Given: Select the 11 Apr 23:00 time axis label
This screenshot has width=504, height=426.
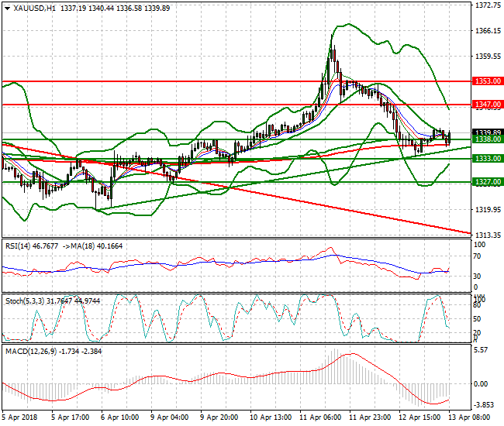Looking at the screenshot, I should pyautogui.click(x=370, y=417).
